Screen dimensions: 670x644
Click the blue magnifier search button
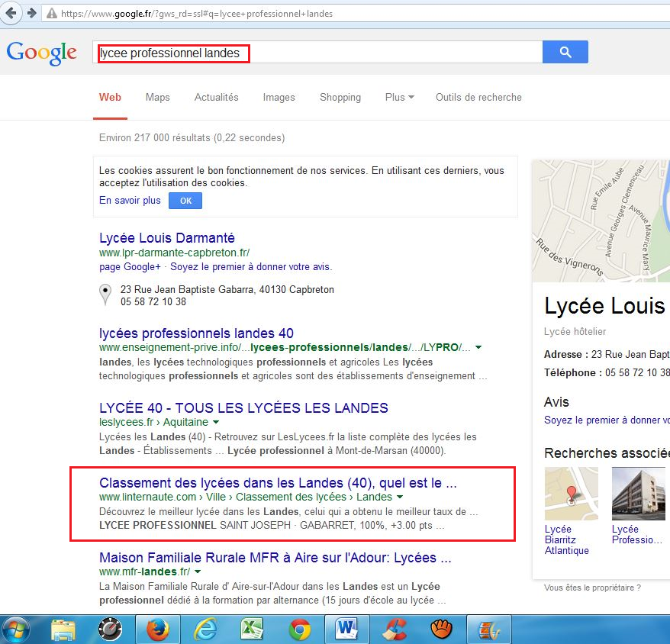pos(565,52)
